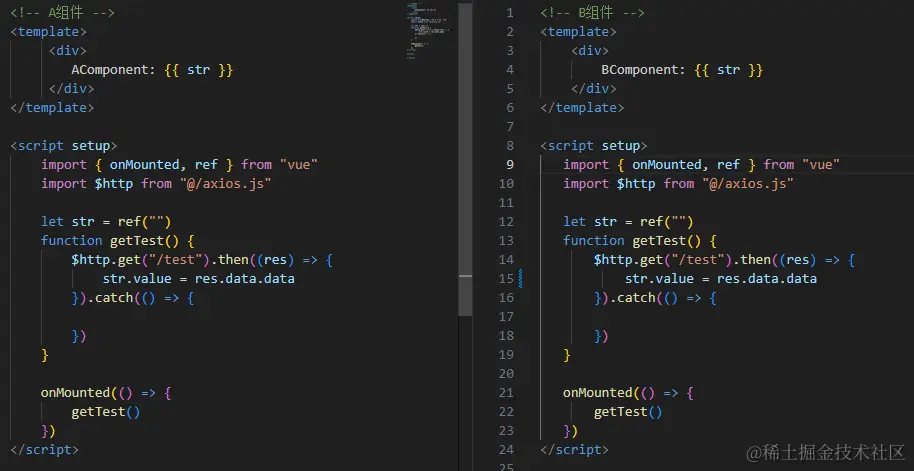Click the left editor vertical scrollbar thumb
Image resolution: width=914 pixels, height=471 pixels.
[x=465, y=159]
